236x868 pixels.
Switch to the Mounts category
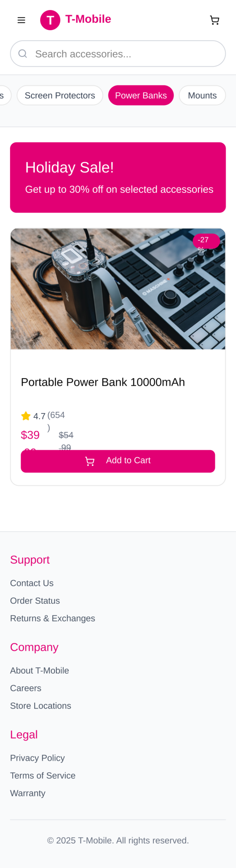coord(202,96)
